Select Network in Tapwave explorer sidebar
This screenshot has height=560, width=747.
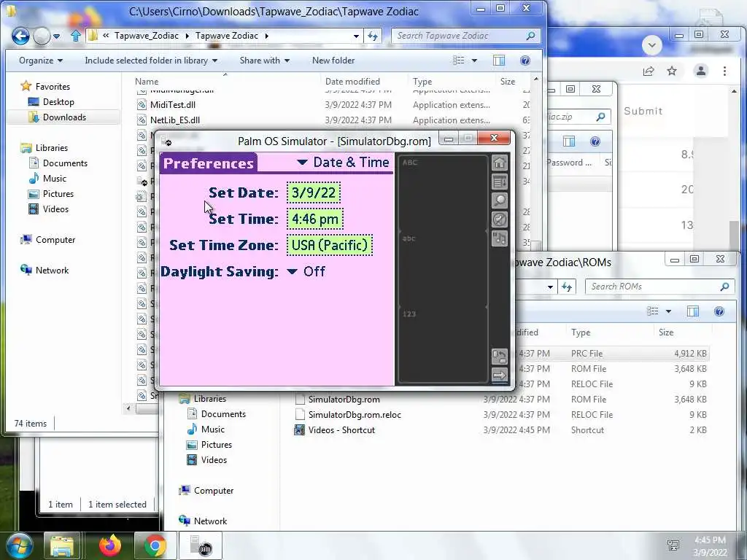tap(52, 271)
